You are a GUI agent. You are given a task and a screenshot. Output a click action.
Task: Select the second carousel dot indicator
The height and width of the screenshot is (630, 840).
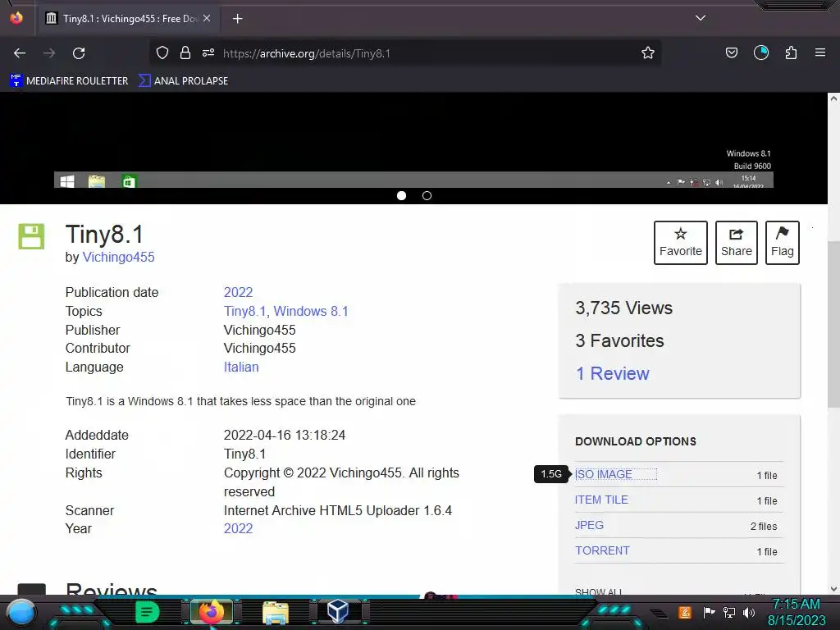tap(427, 195)
